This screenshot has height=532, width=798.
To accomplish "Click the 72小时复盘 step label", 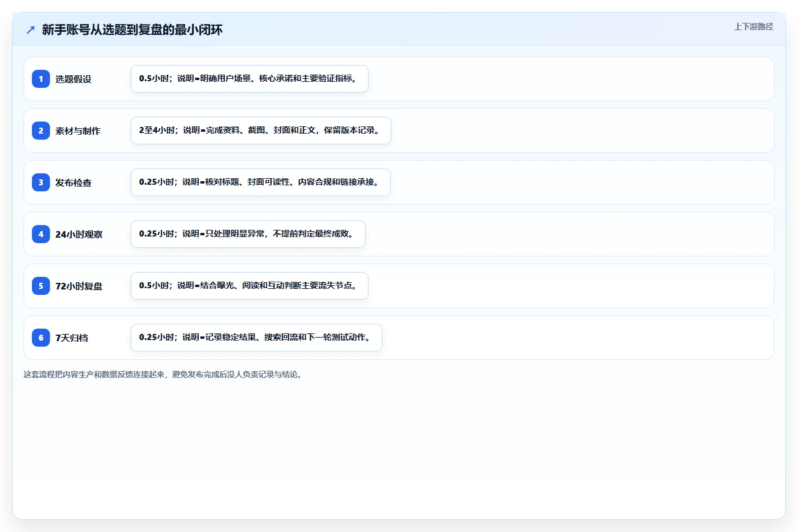I will tap(79, 286).
